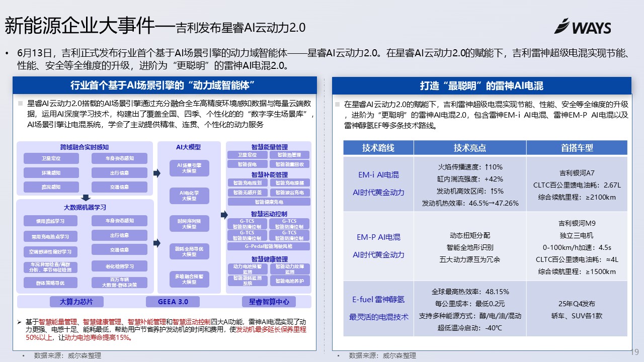This screenshot has width=644, height=362.
Task: Click the 首搭车型 column header
Action: [577, 148]
